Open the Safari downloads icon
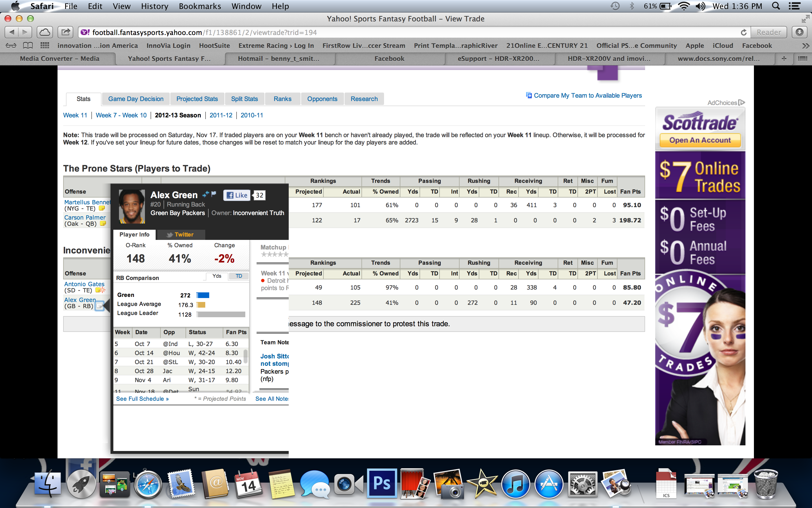The image size is (812, 508). click(x=800, y=32)
